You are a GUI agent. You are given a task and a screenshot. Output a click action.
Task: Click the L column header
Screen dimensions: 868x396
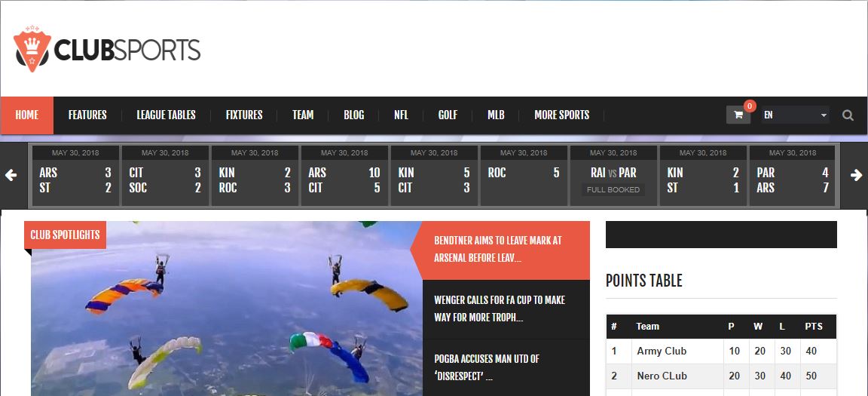tap(782, 327)
